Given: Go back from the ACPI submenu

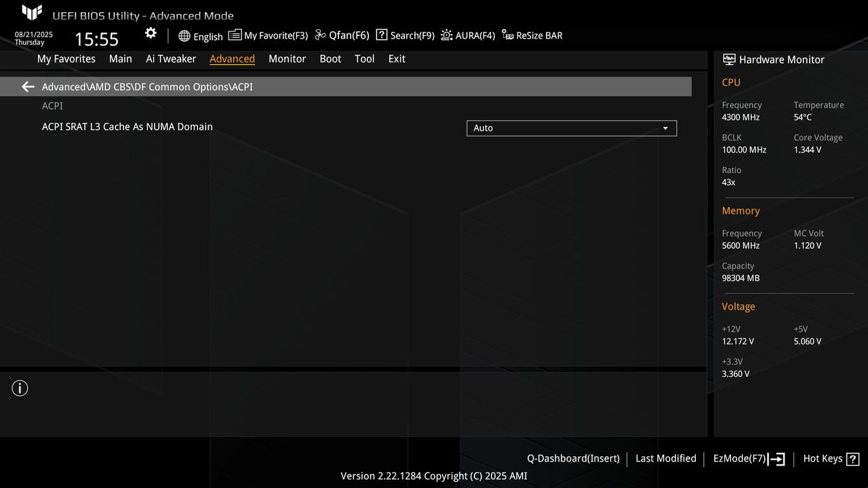Looking at the screenshot, I should [x=27, y=86].
